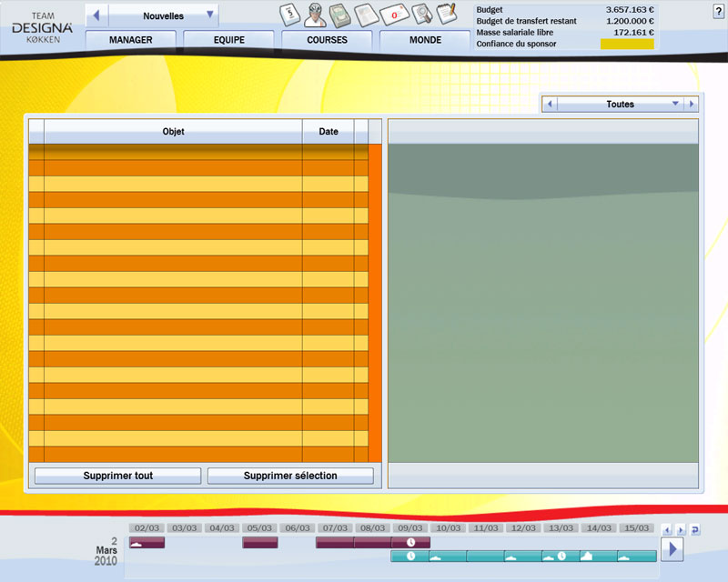The image size is (728, 582).
Task: Click the Date column header
Action: point(328,132)
